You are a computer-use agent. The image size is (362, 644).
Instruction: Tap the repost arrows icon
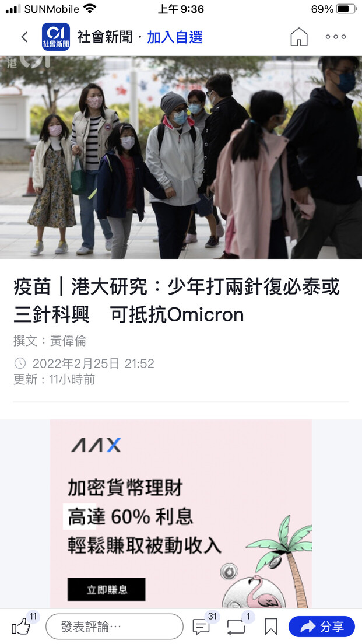pyautogui.click(x=236, y=626)
